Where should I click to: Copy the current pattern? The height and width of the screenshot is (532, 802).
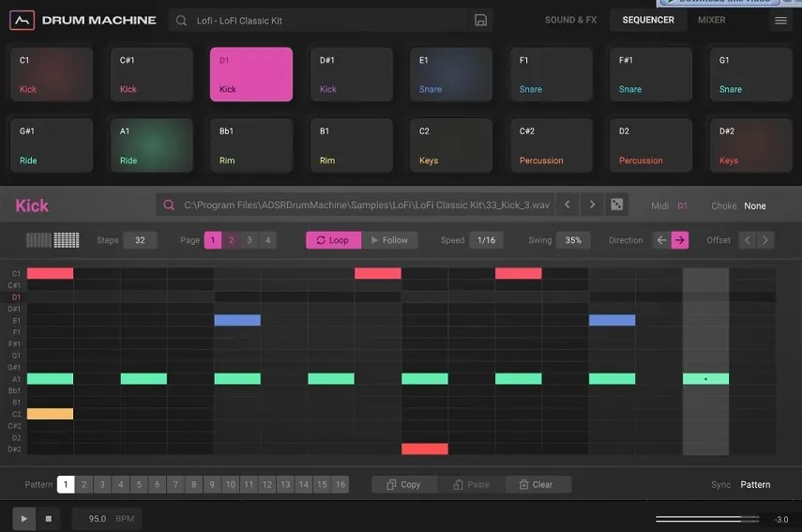coord(404,484)
